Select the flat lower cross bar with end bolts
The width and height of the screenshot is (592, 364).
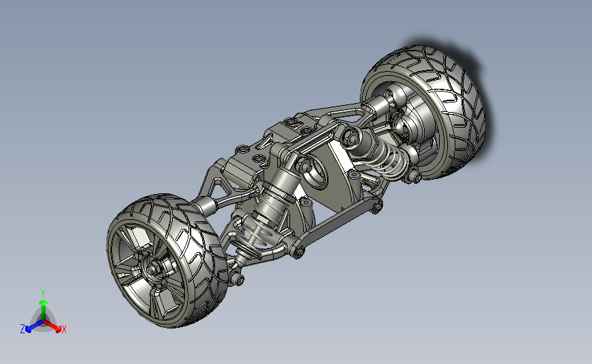(336, 229)
